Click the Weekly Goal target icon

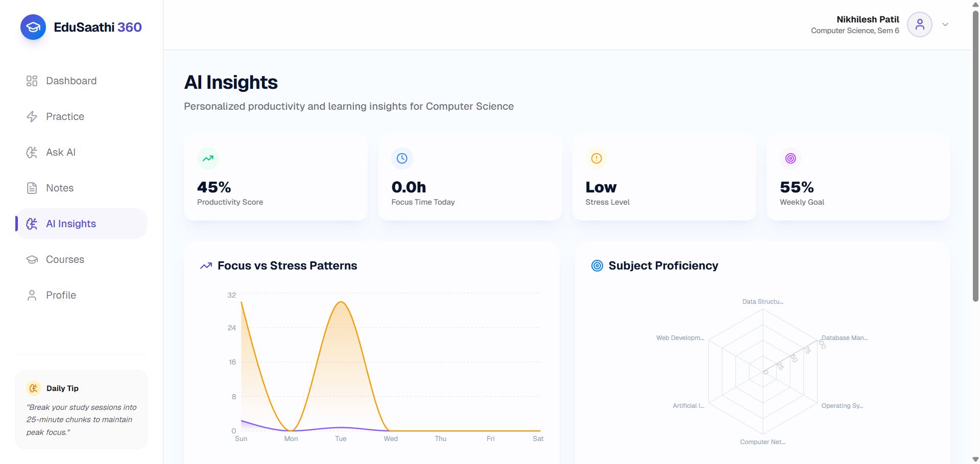(791, 158)
